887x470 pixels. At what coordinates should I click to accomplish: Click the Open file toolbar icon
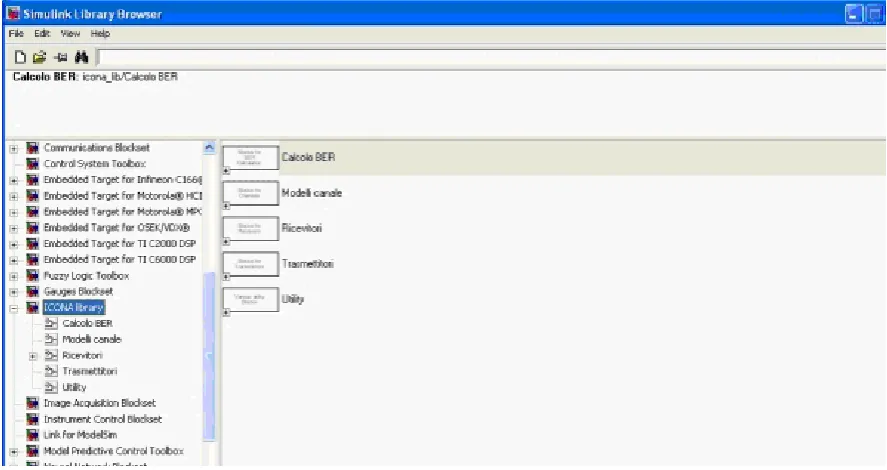[39, 57]
